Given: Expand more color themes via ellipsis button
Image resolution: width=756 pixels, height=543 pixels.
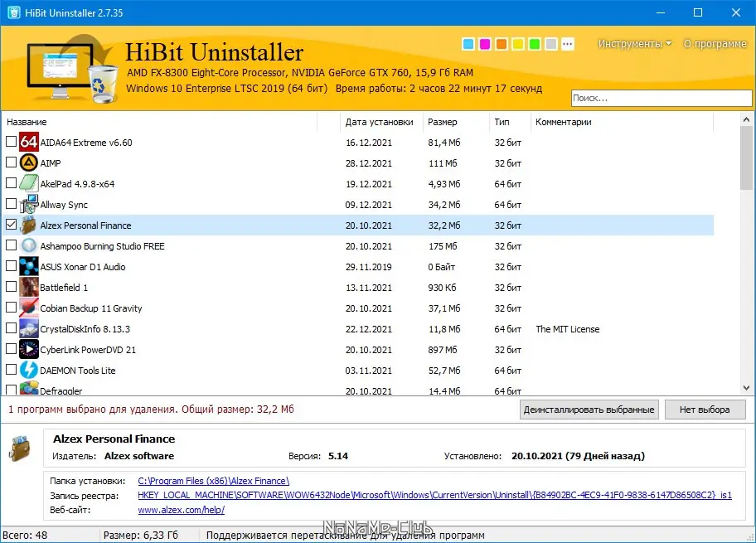Looking at the screenshot, I should (x=569, y=44).
